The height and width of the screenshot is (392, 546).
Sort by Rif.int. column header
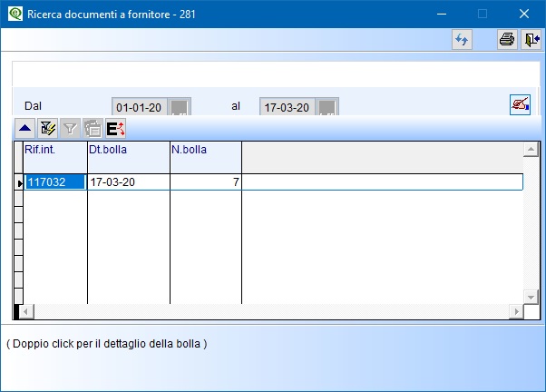(x=55, y=157)
